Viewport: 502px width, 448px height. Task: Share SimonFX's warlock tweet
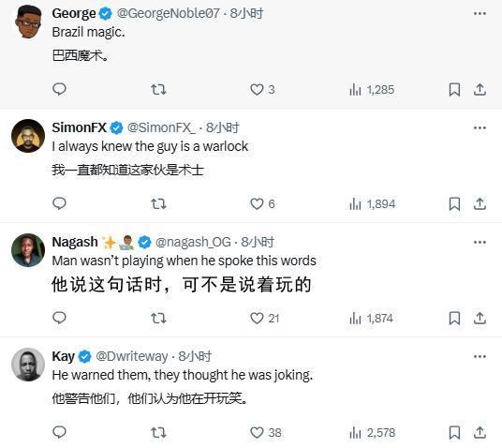480,203
